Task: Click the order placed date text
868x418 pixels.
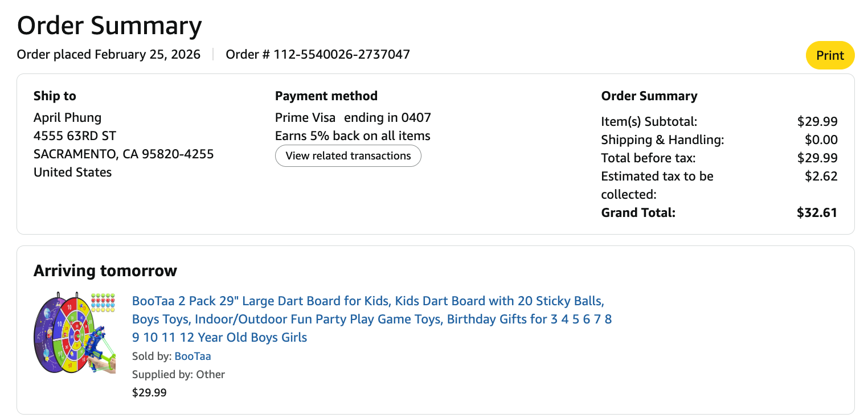Action: click(109, 55)
